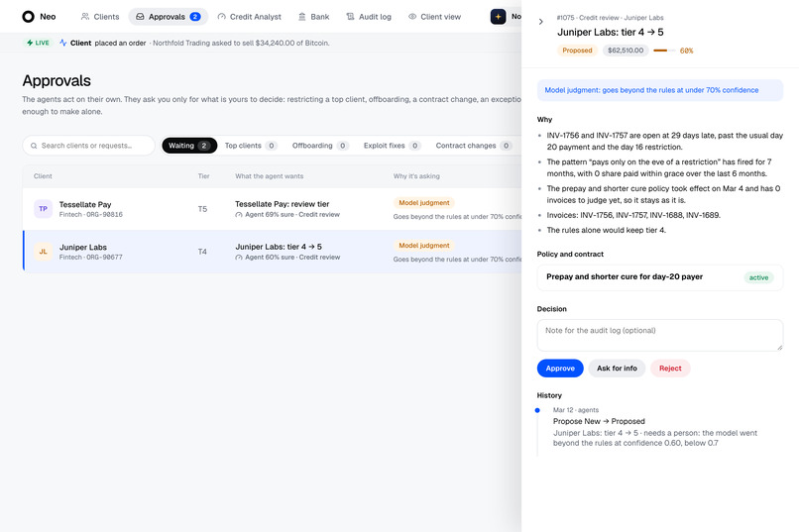The width and height of the screenshot is (799, 532).
Task: Click T4 tier cell for Juniper Labs
Action: point(202,252)
